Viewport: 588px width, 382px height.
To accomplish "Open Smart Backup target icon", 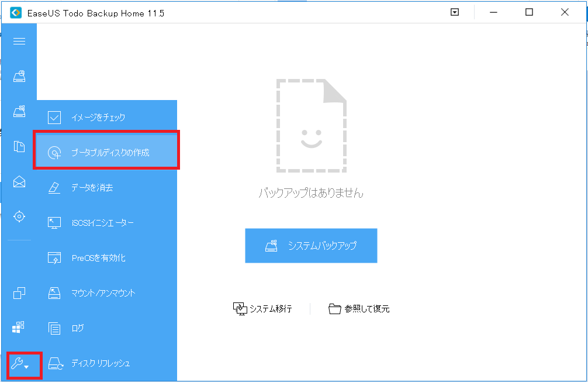I will click(19, 216).
